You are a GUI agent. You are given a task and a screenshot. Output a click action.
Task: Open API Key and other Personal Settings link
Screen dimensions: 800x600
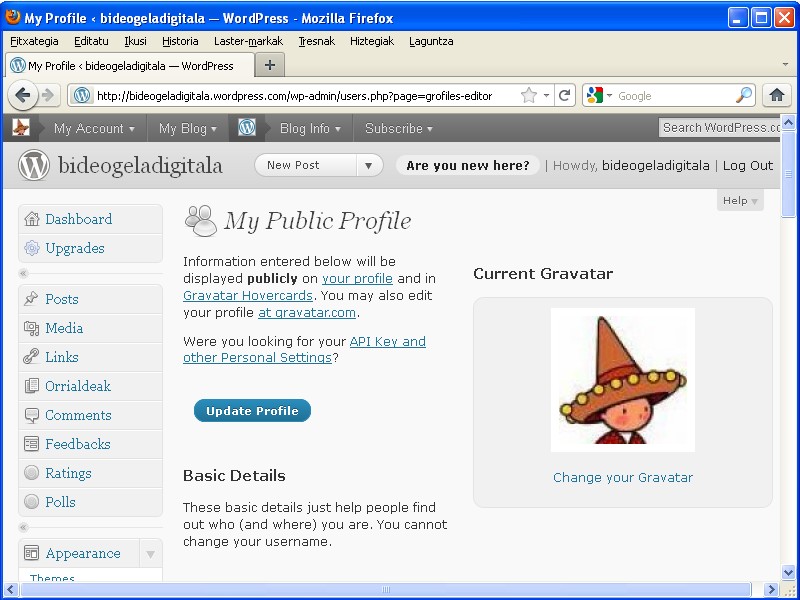click(305, 349)
